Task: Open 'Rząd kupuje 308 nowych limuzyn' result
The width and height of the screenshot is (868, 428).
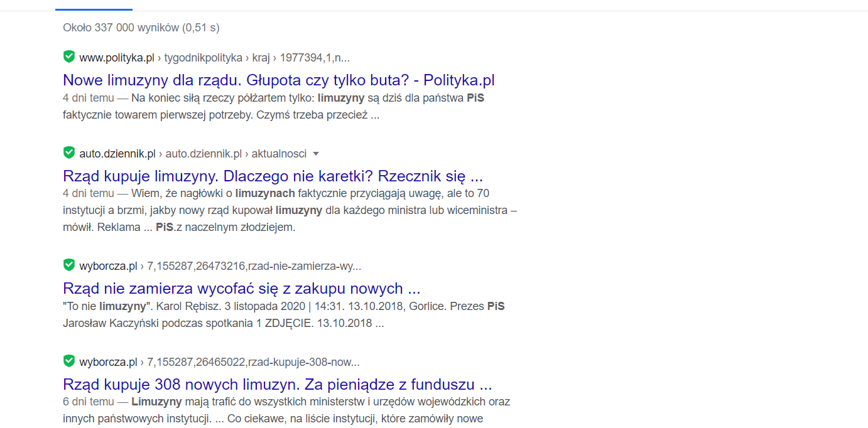Action: (277, 384)
